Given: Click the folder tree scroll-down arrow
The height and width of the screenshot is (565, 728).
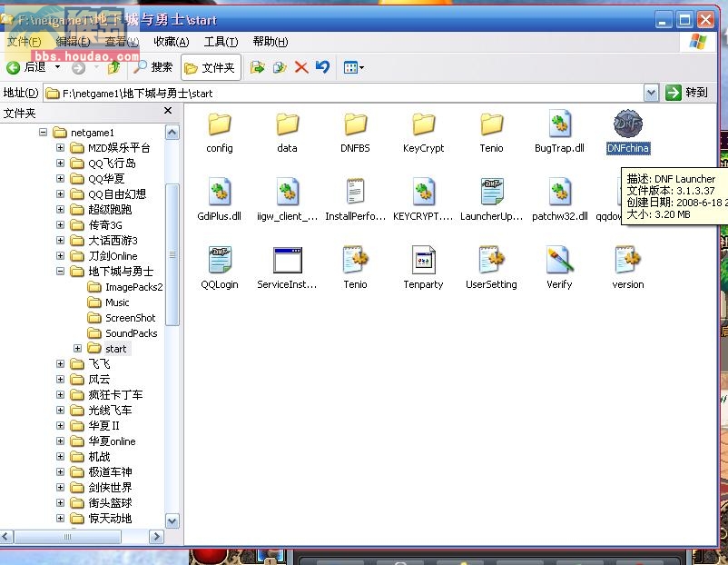Looking at the screenshot, I should click(x=172, y=520).
